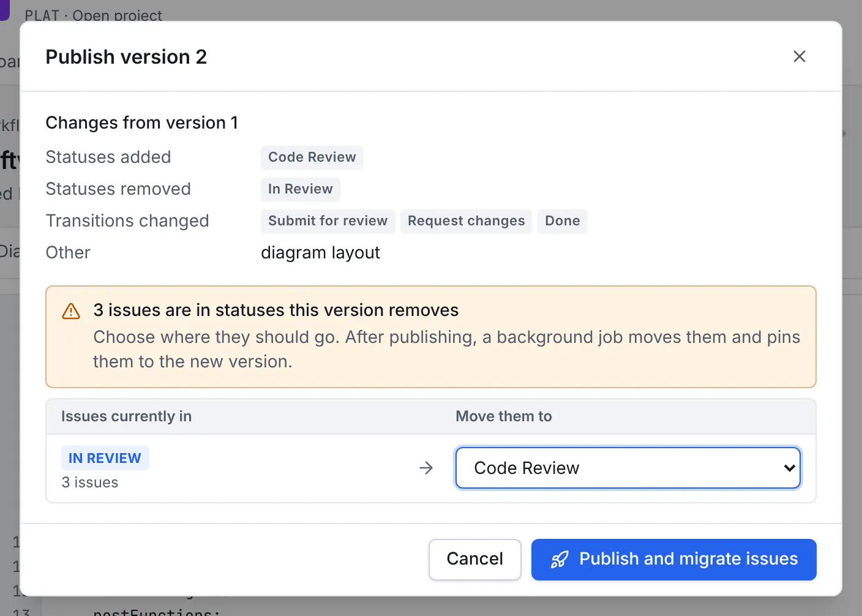
Task: Click the Code Review status chip
Action: pyautogui.click(x=312, y=157)
